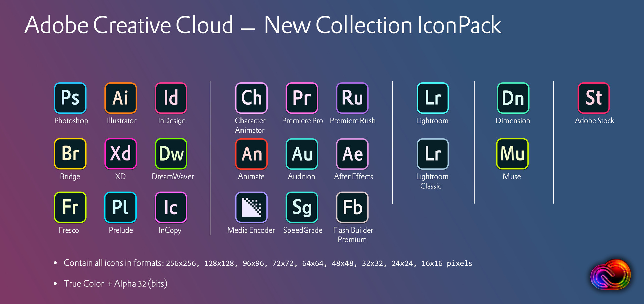Click the "Dimension" label text
Viewport: 644px width, 304px height.
pyautogui.click(x=513, y=121)
